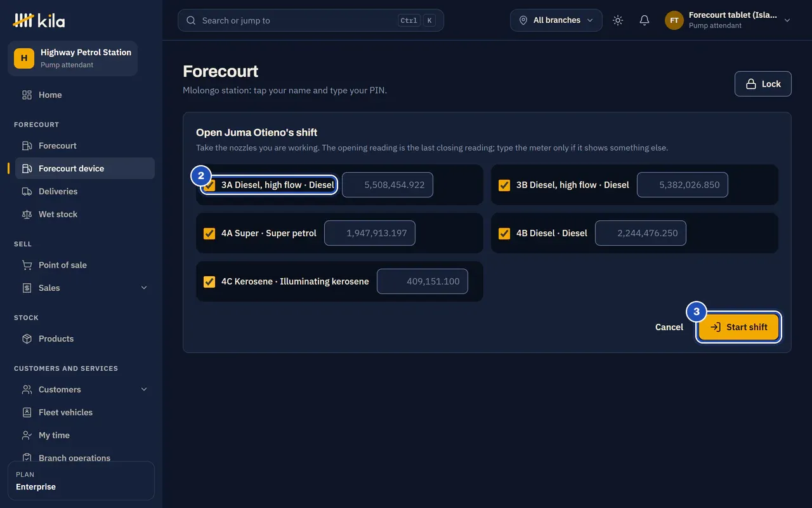Viewport: 812px width, 508px height.
Task: Uncheck the 3B Diesel, high flow nozzle
Action: point(504,185)
